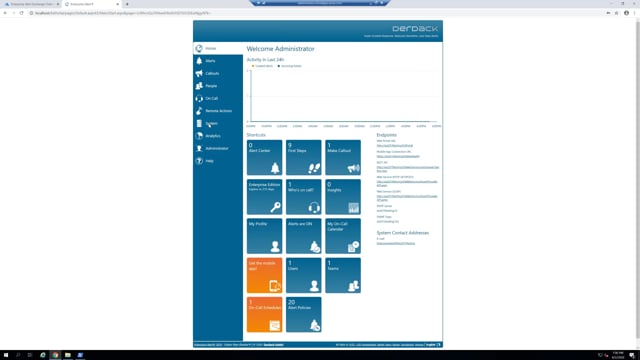Open the Mobile App Connection URL link
The image size is (640, 360).
click(398, 156)
